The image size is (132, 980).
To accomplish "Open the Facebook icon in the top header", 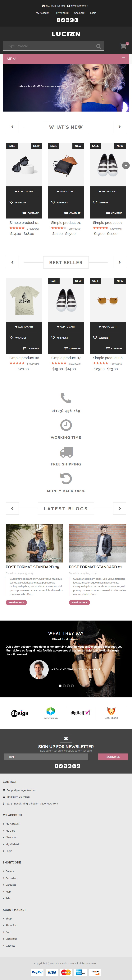I will pyautogui.click(x=58, y=20).
